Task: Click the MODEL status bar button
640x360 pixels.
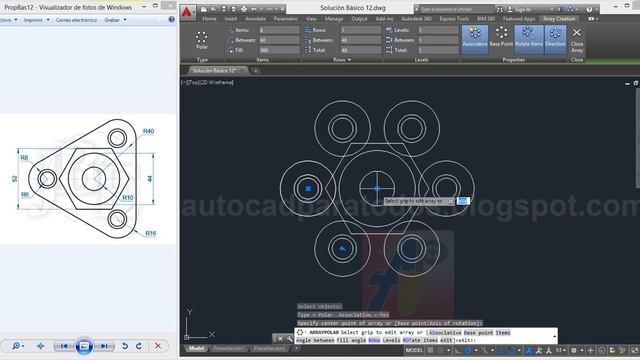Action: [414, 350]
